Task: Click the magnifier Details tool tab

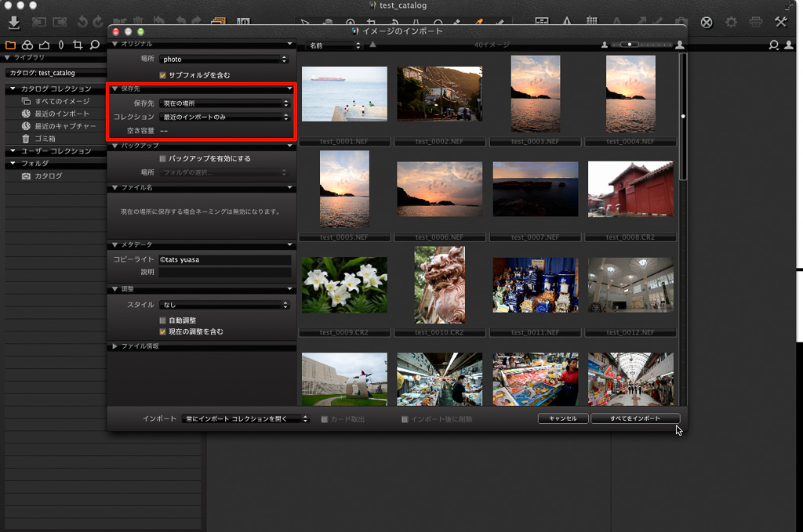Action: pyautogui.click(x=95, y=45)
